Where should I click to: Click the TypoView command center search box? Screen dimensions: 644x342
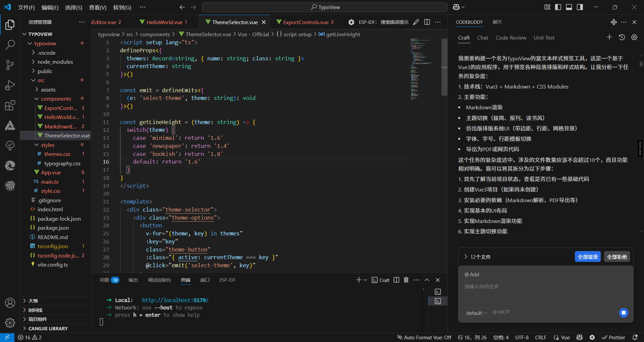click(x=325, y=7)
